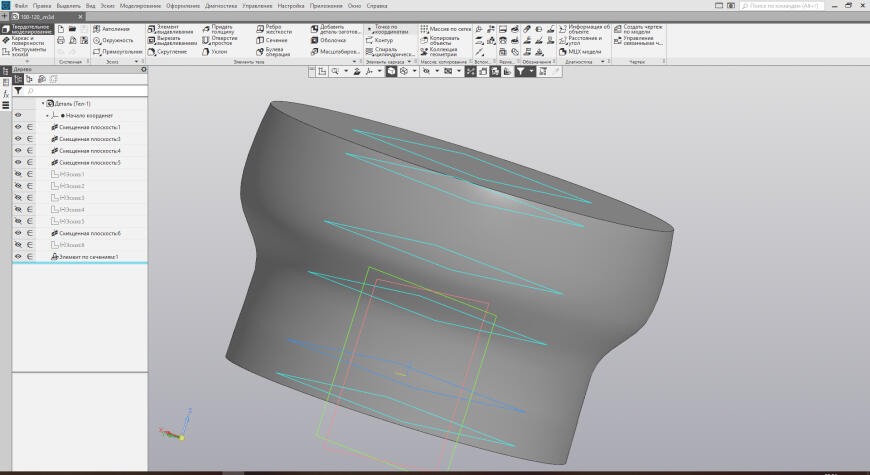Collapse the Деталь (Тел-1) tree node
Image resolution: width=870 pixels, height=475 pixels.
[x=43, y=104]
